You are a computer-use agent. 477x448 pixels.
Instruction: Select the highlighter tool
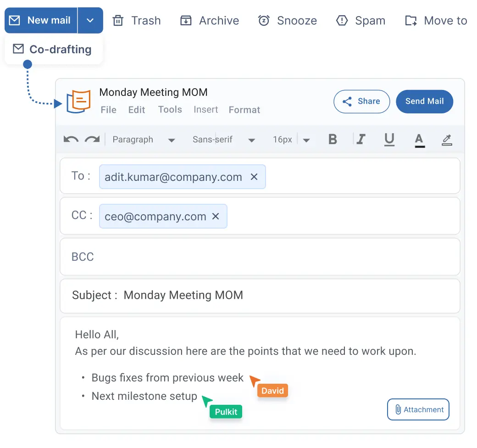pos(447,140)
